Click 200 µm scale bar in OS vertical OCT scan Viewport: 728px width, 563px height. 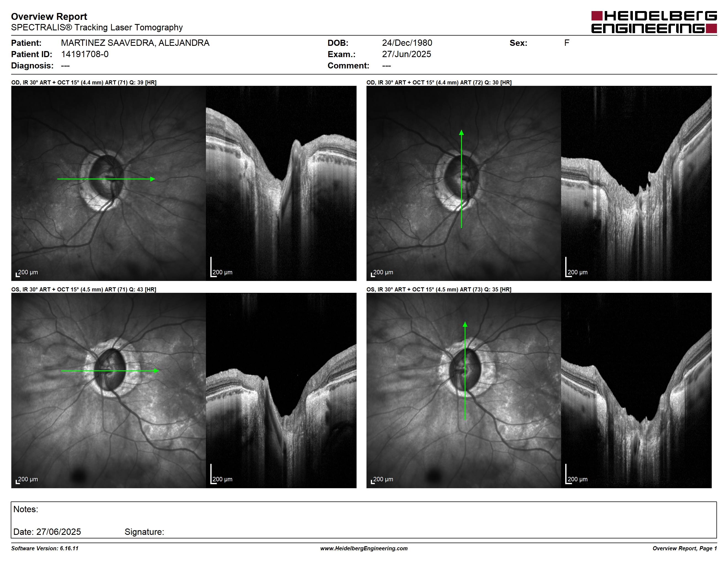576,474
